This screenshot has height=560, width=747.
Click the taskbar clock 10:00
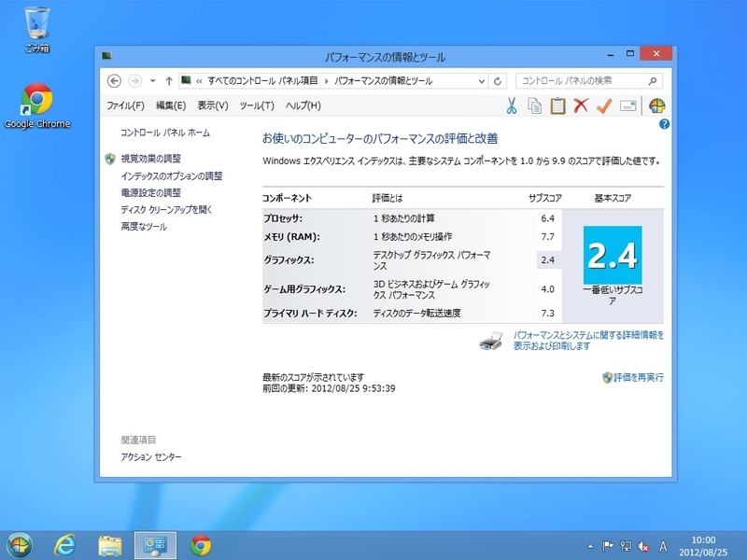point(703,540)
